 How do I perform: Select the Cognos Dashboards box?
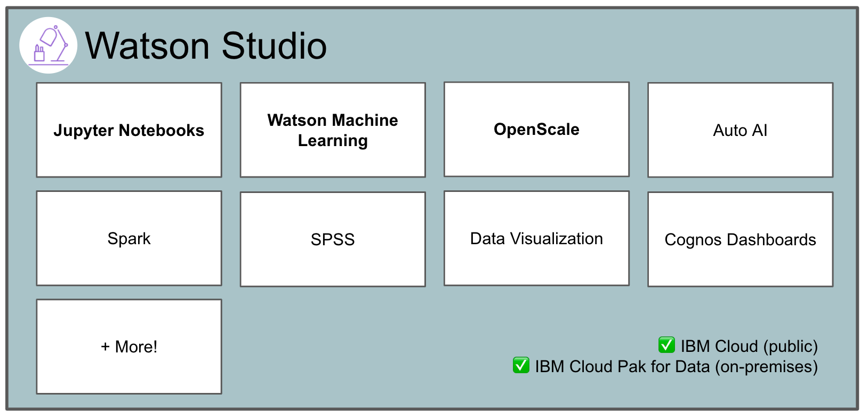tap(740, 239)
